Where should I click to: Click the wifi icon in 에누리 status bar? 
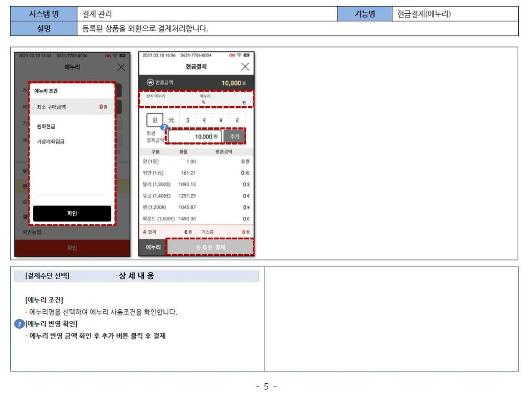115,56
